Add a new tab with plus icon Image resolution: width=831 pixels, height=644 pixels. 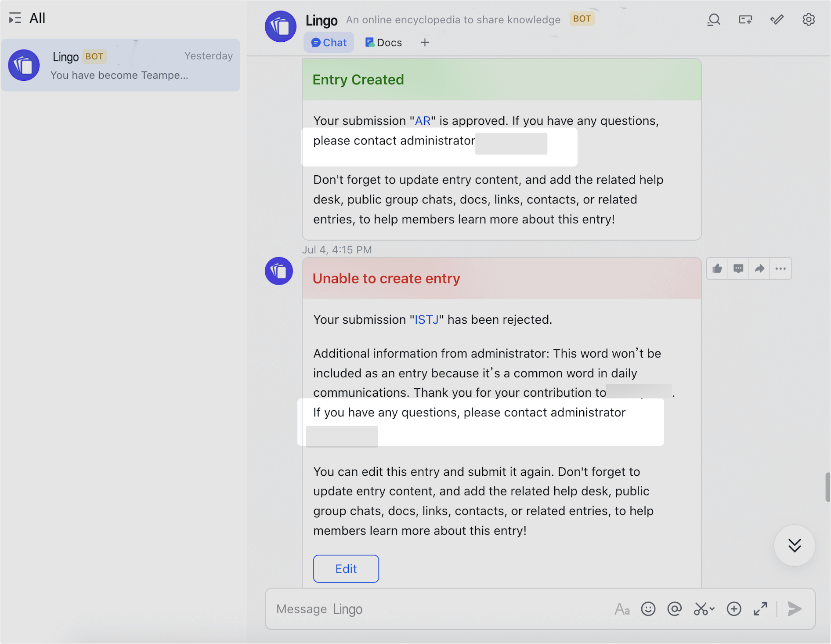click(x=425, y=43)
